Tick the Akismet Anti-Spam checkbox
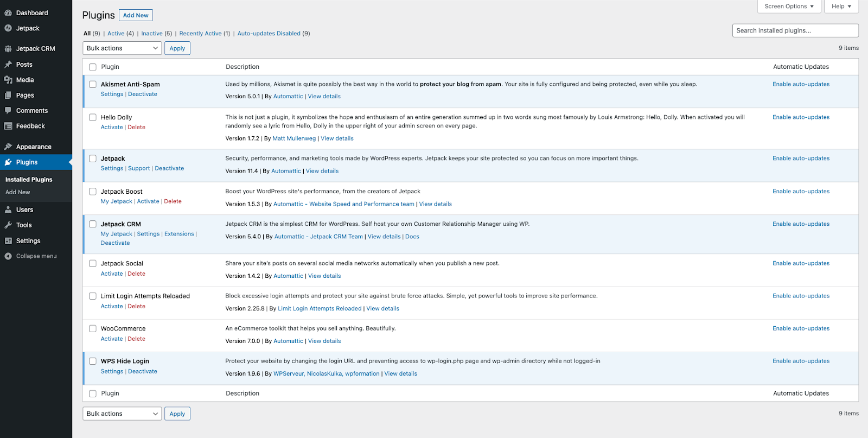868x438 pixels. [93, 85]
